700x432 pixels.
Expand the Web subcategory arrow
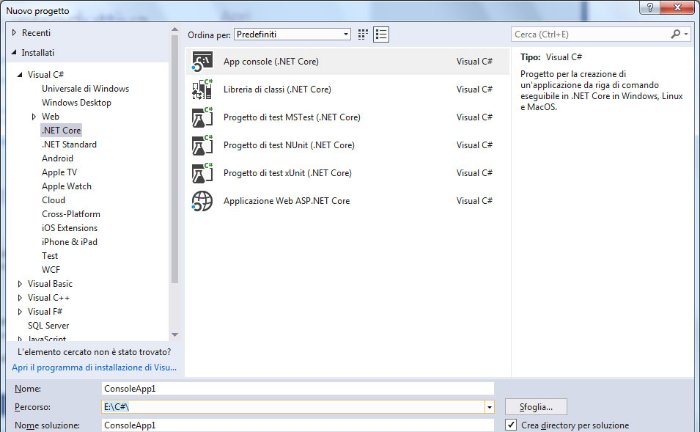(x=33, y=116)
